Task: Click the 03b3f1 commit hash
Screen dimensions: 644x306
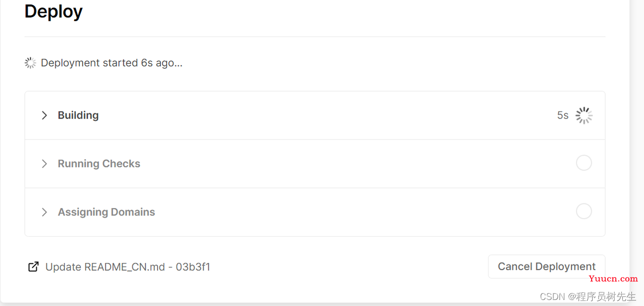Action: pyautogui.click(x=193, y=267)
